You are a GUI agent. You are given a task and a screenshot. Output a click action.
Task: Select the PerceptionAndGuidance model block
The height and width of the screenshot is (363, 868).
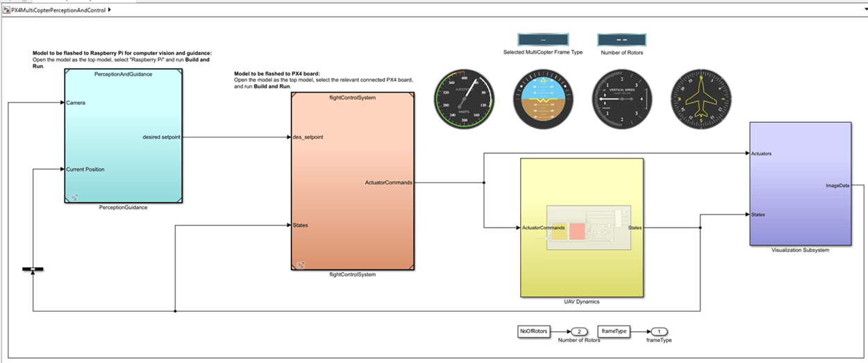click(x=124, y=136)
